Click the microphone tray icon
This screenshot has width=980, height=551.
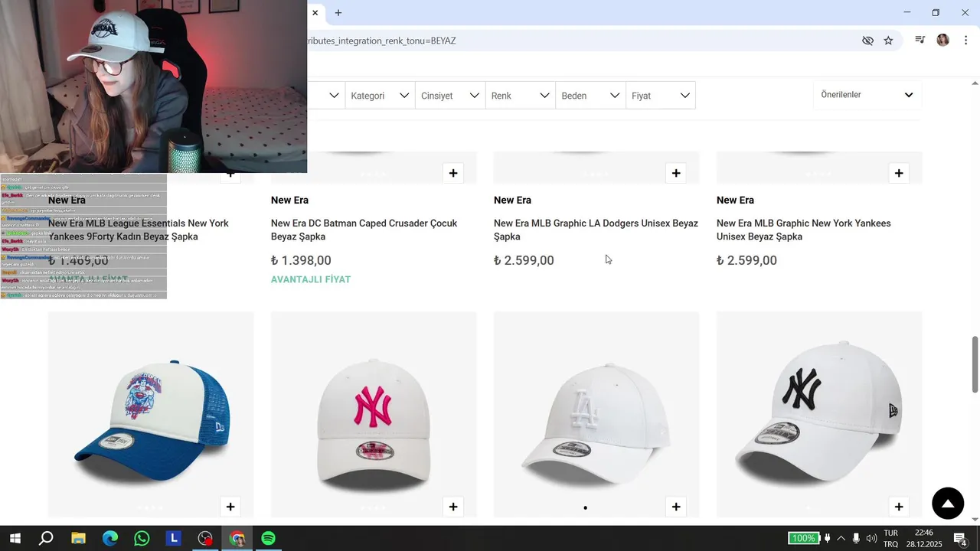click(x=856, y=539)
